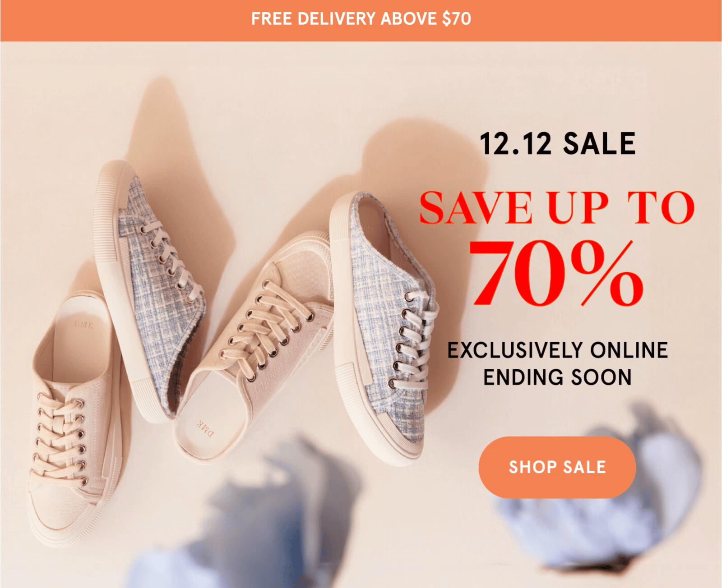Click the DMK logo inside the left beige sneaker

[x=84, y=324]
